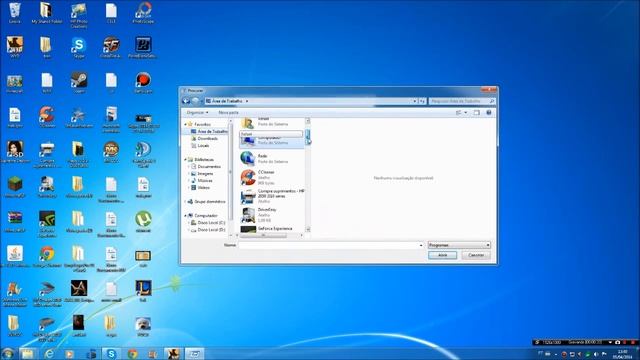Select the CCleaner shortcut in file list
This screenshot has height=360, width=640.
(272, 178)
